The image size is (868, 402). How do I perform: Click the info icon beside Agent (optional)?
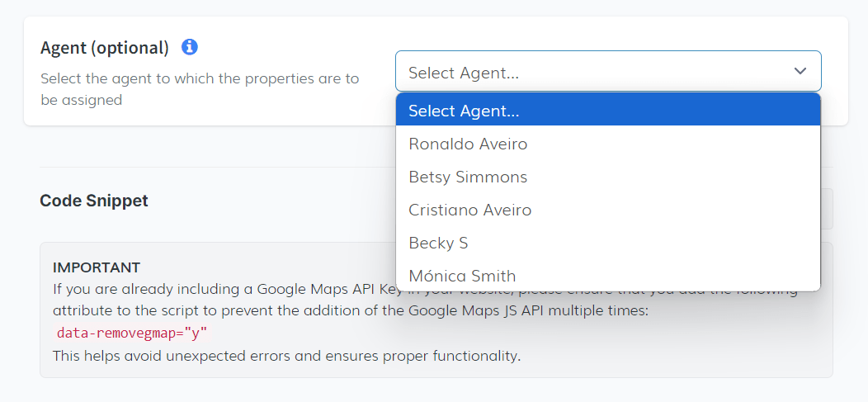(190, 47)
